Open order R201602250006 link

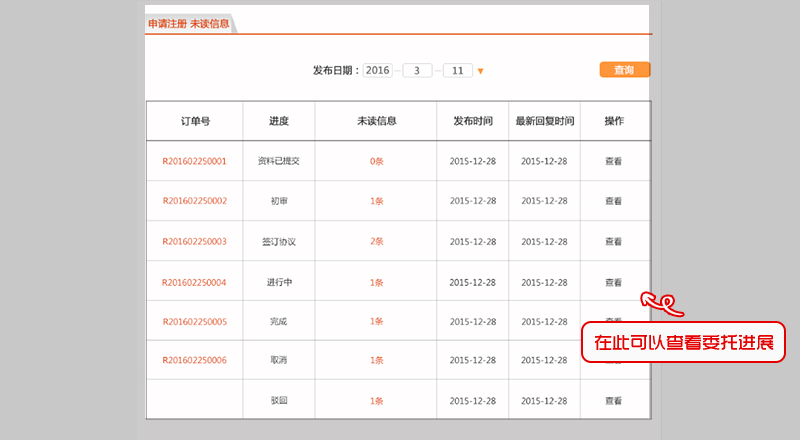194,360
